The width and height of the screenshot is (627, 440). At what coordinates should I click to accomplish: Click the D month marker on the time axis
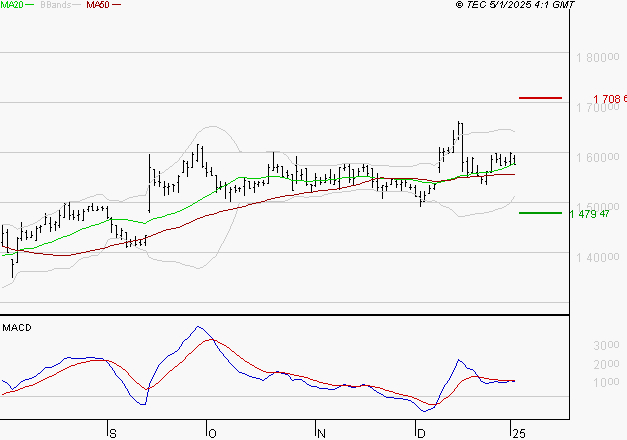point(421,434)
